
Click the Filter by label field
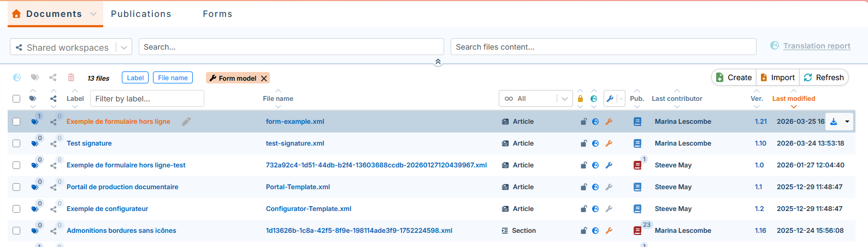[x=147, y=99]
